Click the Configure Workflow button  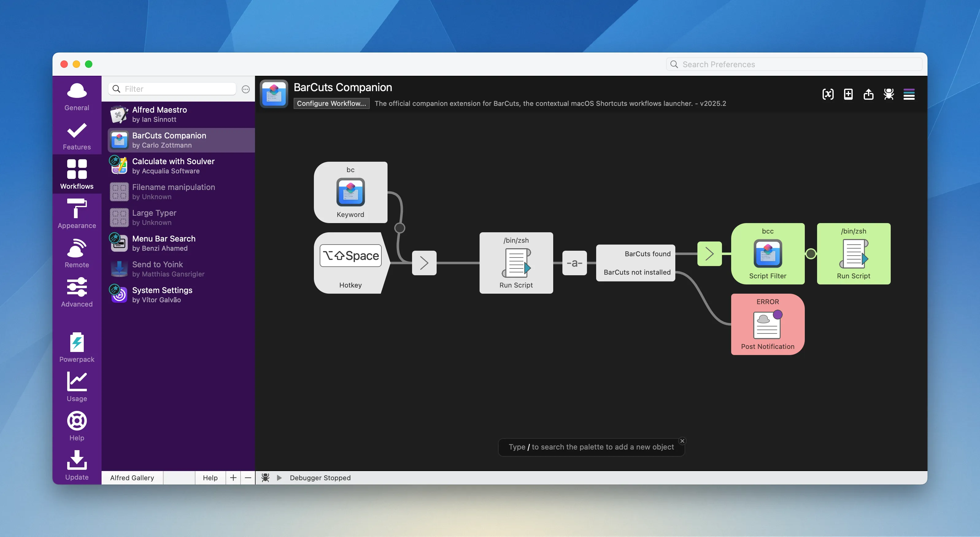pos(331,103)
